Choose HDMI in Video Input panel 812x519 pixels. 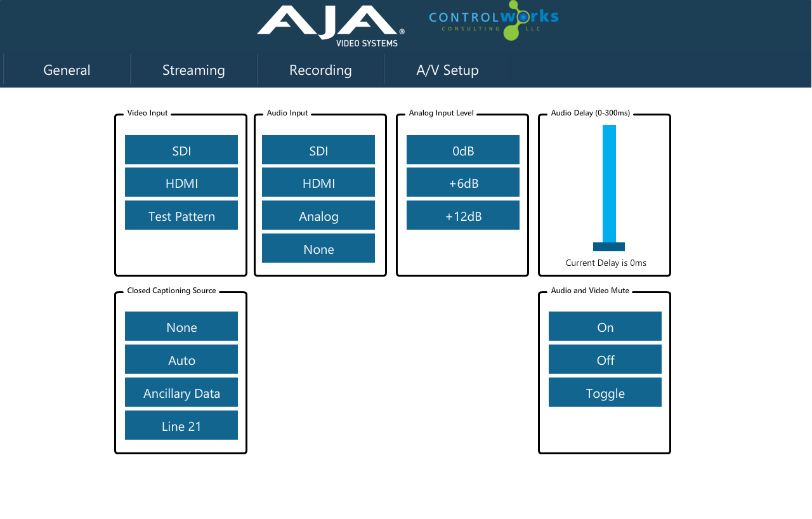pos(181,183)
